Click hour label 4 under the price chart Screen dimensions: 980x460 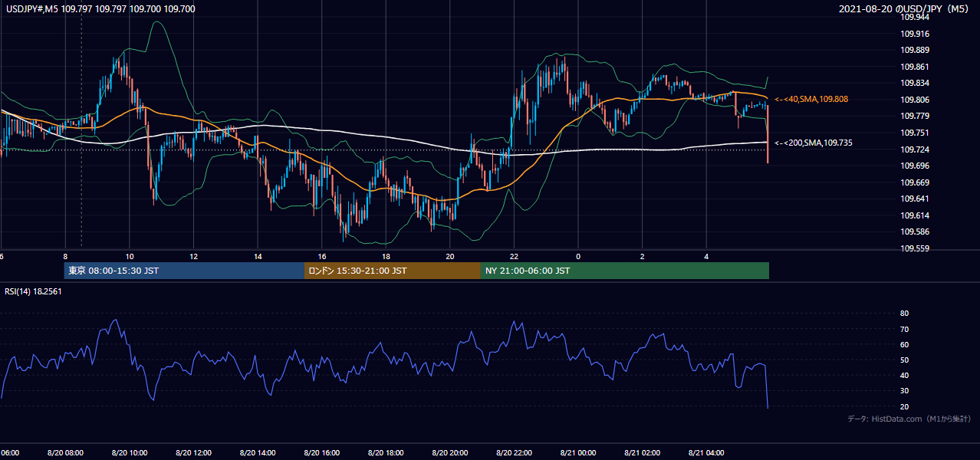706,256
